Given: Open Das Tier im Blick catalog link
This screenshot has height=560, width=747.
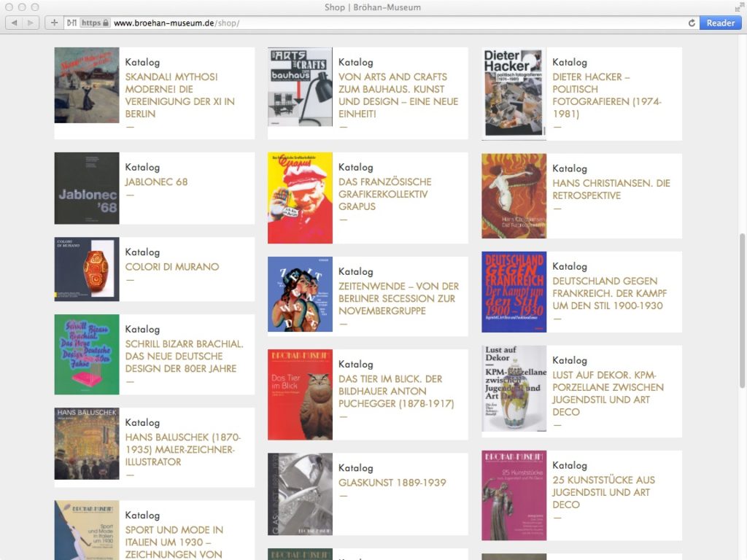Looking at the screenshot, I should (x=396, y=391).
